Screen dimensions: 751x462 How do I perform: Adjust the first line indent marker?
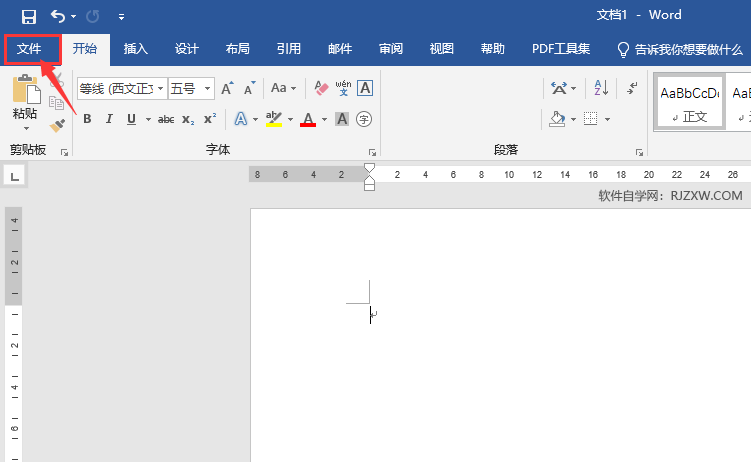(369, 168)
